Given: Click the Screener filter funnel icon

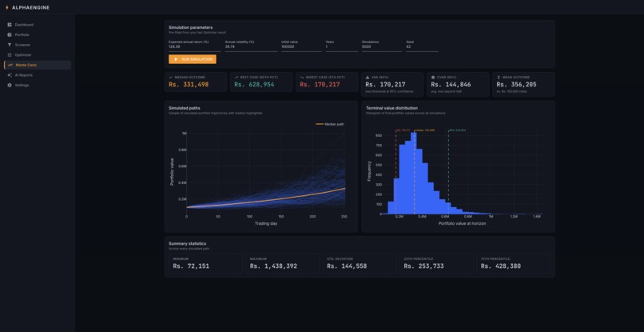Looking at the screenshot, I should pyautogui.click(x=10, y=45).
